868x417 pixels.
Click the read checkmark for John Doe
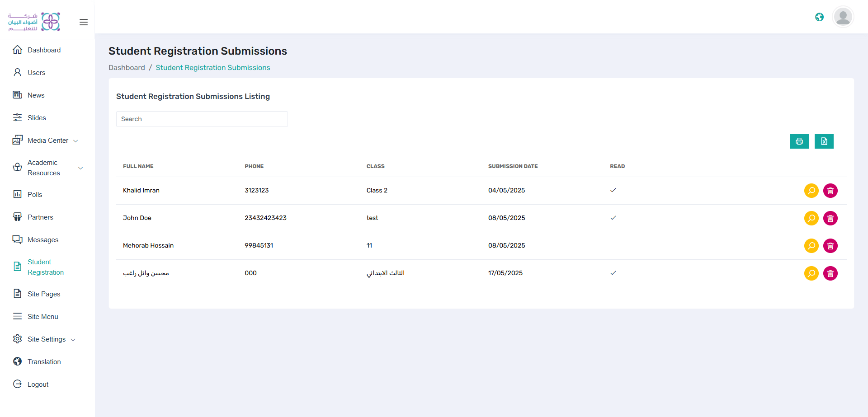[613, 218]
